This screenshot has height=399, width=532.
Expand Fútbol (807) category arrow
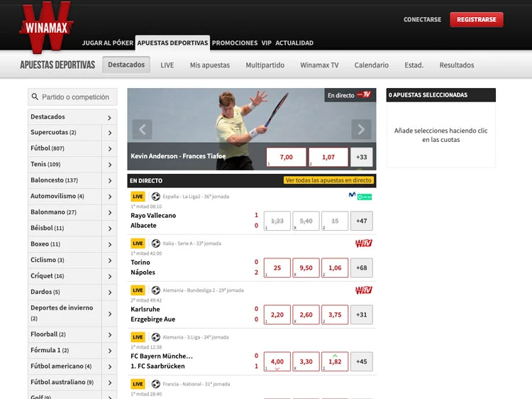(x=109, y=148)
